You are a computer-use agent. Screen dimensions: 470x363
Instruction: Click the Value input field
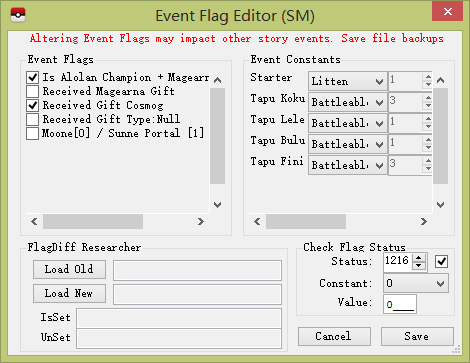[400, 304]
